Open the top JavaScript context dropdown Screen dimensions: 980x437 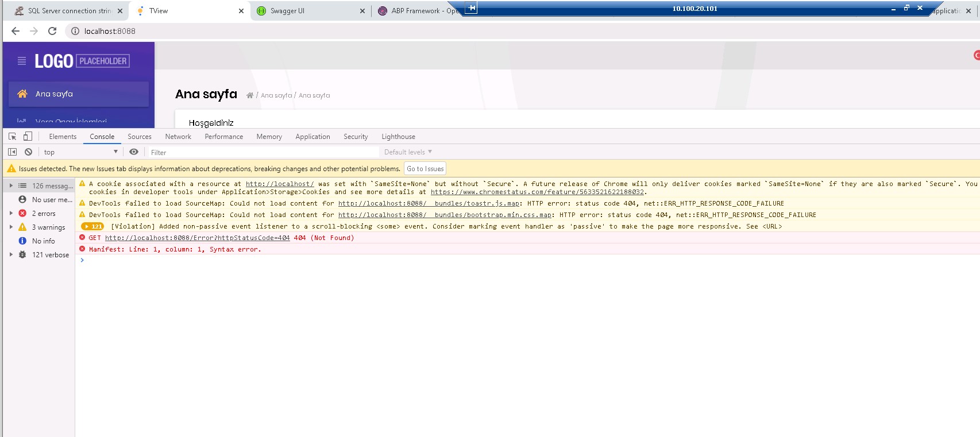point(80,152)
